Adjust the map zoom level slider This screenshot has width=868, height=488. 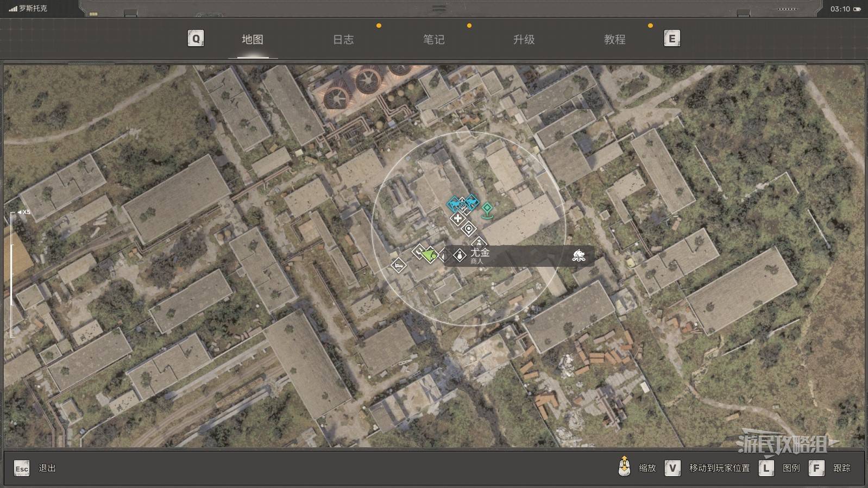click(12, 275)
